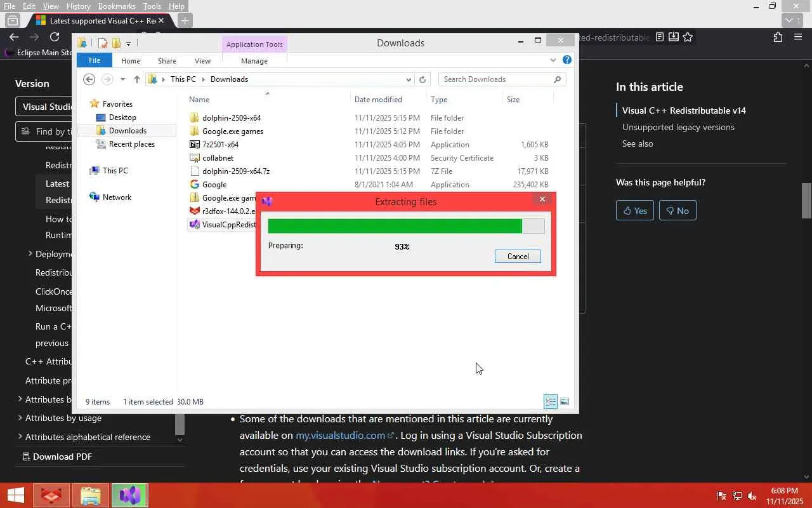Open the Explorer Share ribbon tab

[167, 61]
